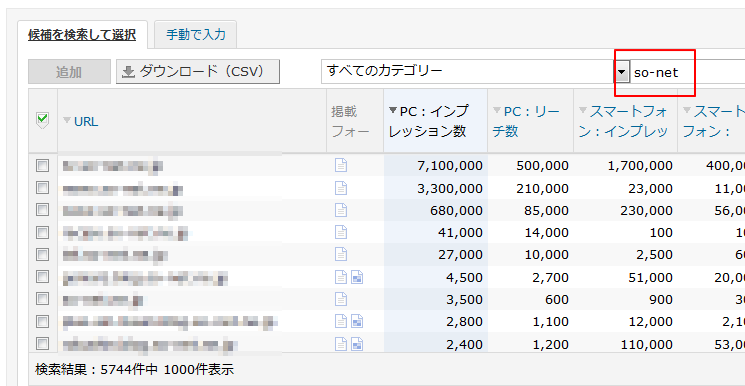Click the so-net search field
This screenshot has width=745, height=386.
(688, 72)
